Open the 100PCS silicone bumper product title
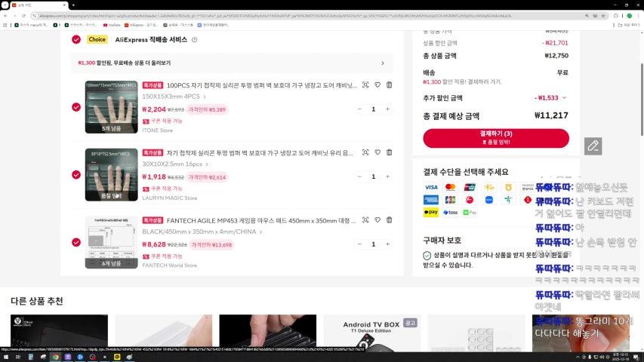 262,85
